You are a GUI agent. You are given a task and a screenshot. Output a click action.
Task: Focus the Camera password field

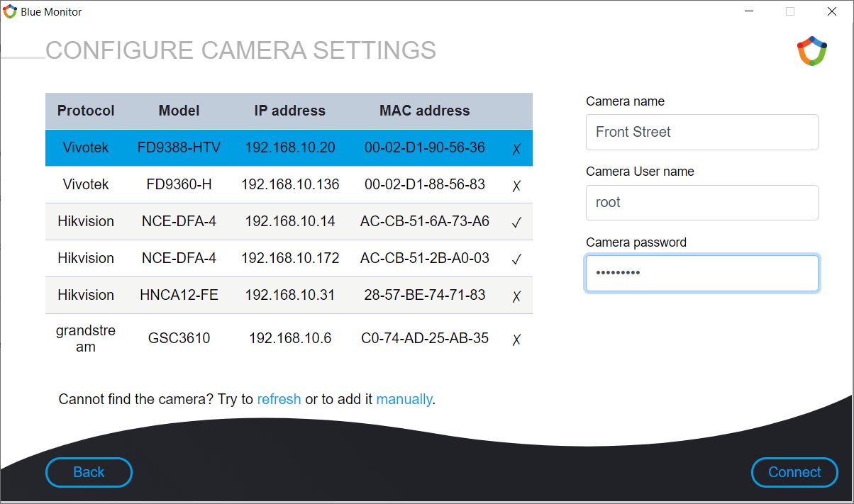point(702,273)
